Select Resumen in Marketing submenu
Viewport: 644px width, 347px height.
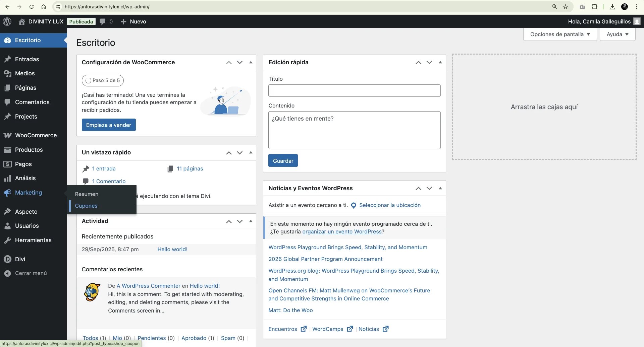pyautogui.click(x=87, y=194)
